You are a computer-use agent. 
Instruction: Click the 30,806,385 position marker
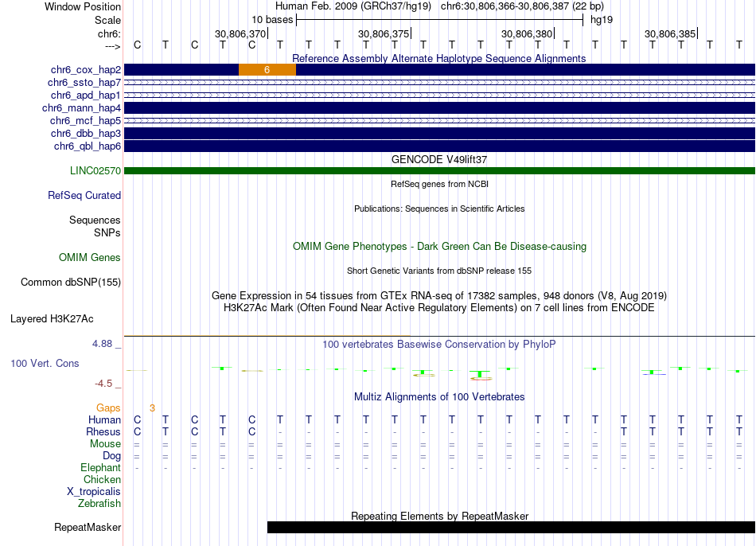click(670, 33)
